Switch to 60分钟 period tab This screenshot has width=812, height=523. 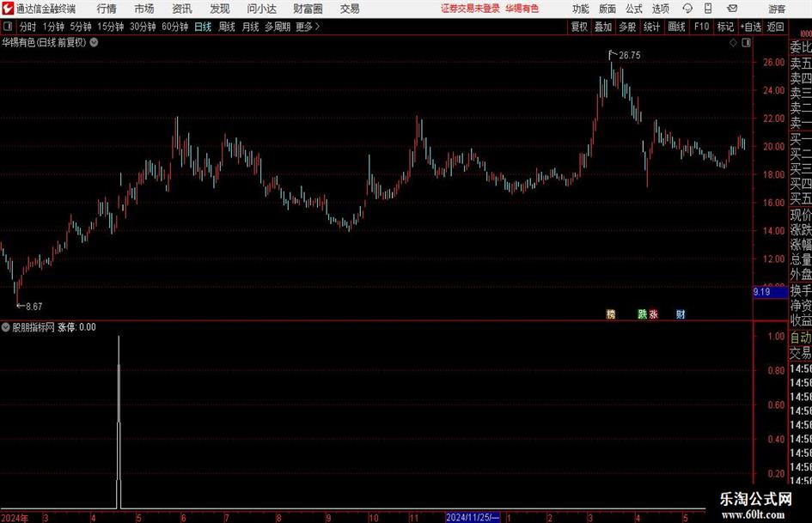(175, 27)
